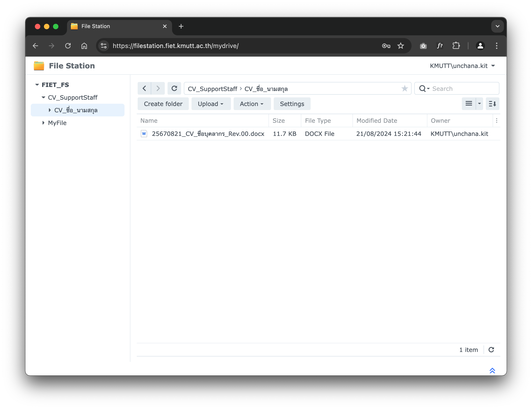Sort by Owner column header
Viewport: 532px width, 409px height.
click(x=460, y=120)
